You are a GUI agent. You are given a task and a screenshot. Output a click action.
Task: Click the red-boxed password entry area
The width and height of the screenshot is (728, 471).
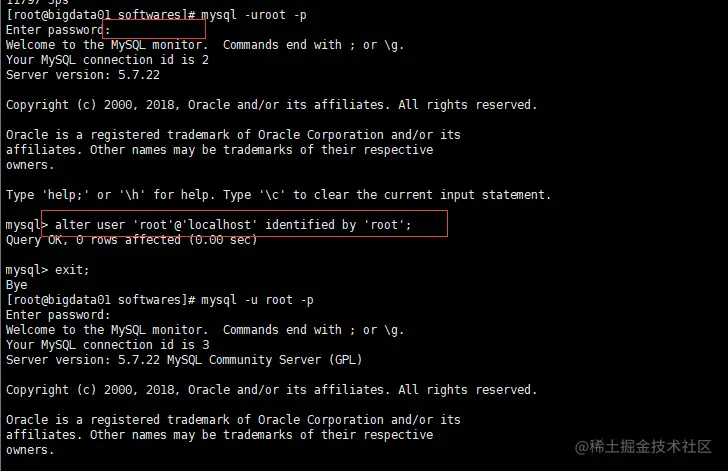pos(154,29)
